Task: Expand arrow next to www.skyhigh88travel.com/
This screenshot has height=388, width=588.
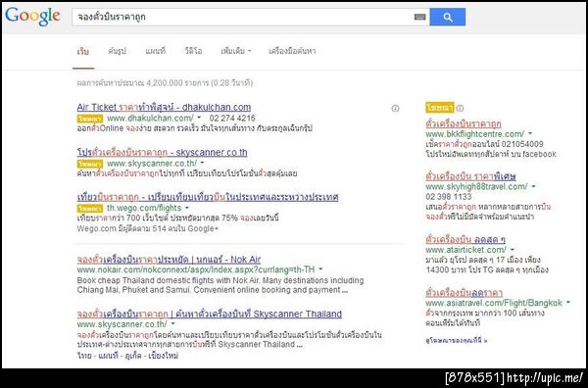Action: coord(534,186)
